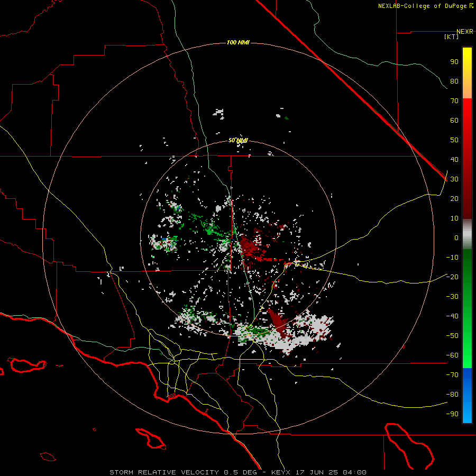The image size is (476, 476).
Task: Click the "50 NMI" range ring label
Action: click(238, 140)
